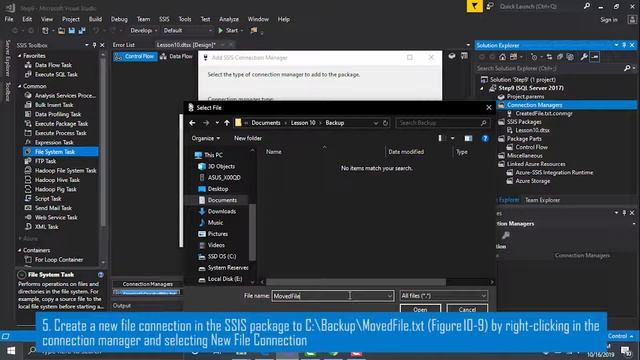Screen dimensions: 640x360
Task: Click the Save All toolbar icon
Action: (82, 31)
